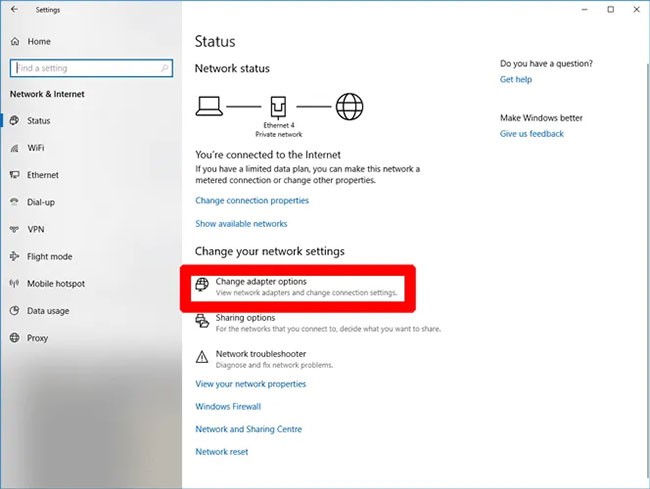Click the Network reset link
Image resolution: width=650 pixels, height=489 pixels.
[222, 452]
